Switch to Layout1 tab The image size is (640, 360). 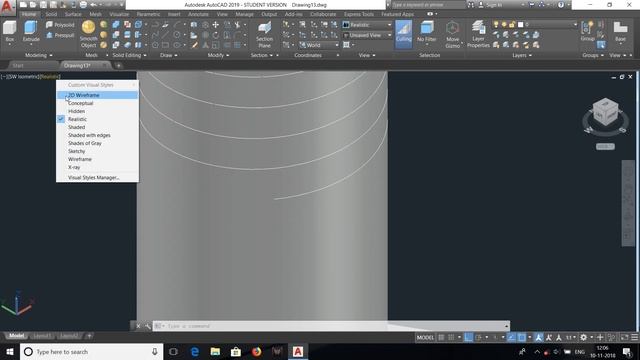(x=42, y=336)
